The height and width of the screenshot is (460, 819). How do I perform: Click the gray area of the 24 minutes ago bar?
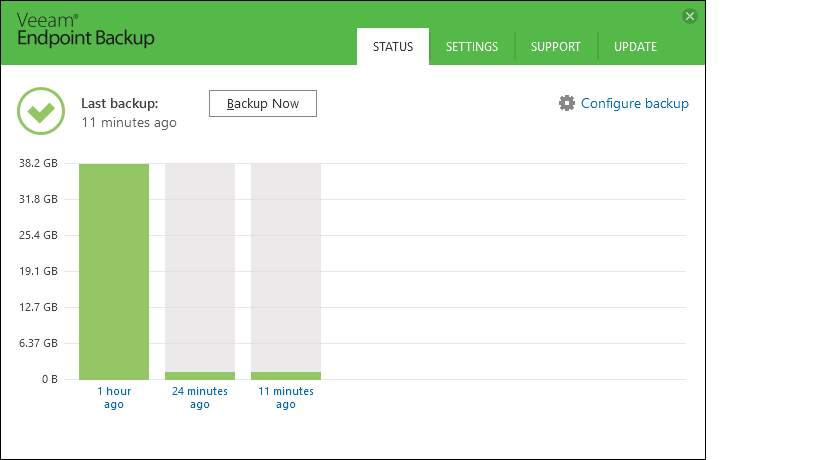(x=200, y=265)
